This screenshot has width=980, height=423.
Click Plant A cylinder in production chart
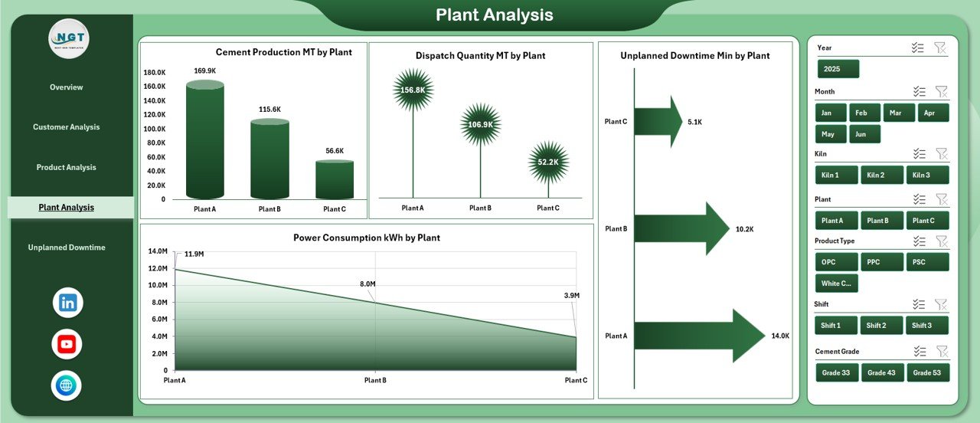coord(205,140)
